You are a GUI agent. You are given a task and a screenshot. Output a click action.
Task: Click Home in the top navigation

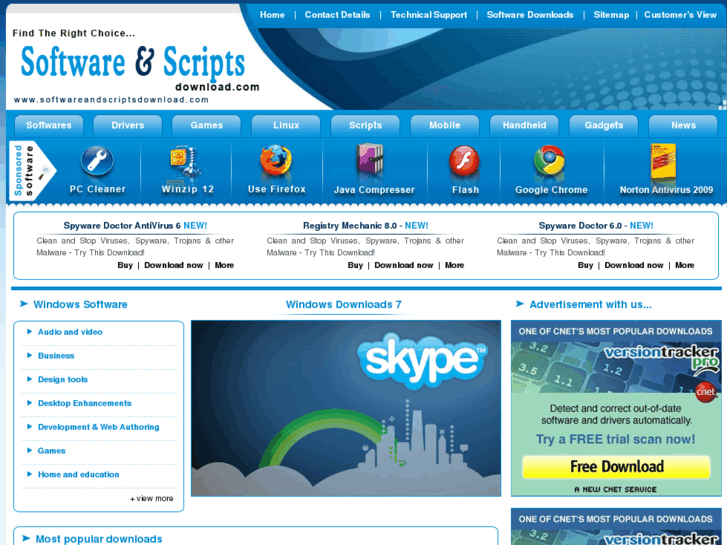click(272, 15)
